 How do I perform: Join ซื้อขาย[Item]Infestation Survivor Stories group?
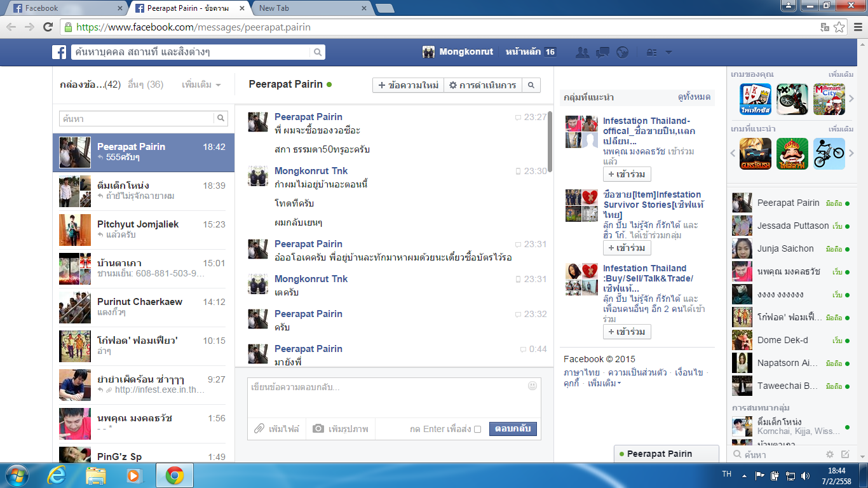pyautogui.click(x=627, y=248)
